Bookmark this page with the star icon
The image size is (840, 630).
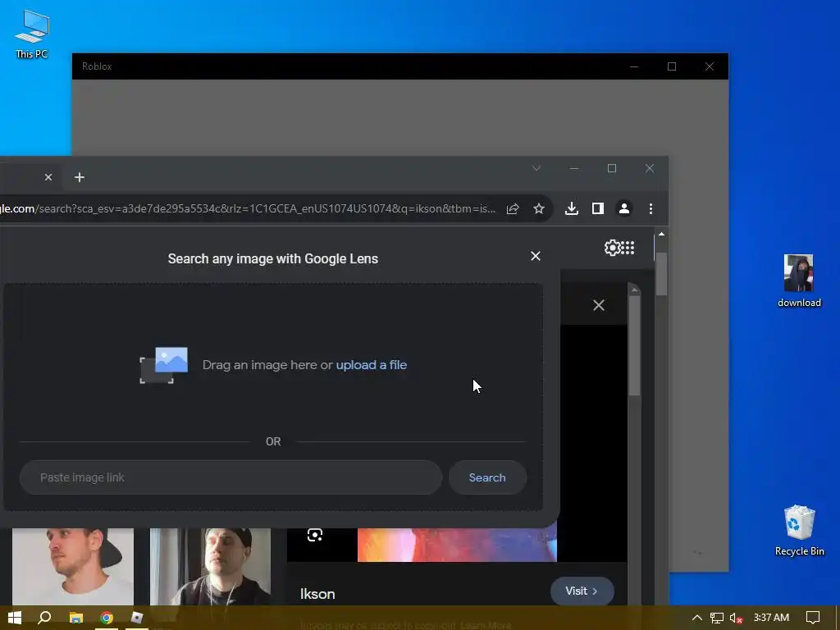(539, 209)
